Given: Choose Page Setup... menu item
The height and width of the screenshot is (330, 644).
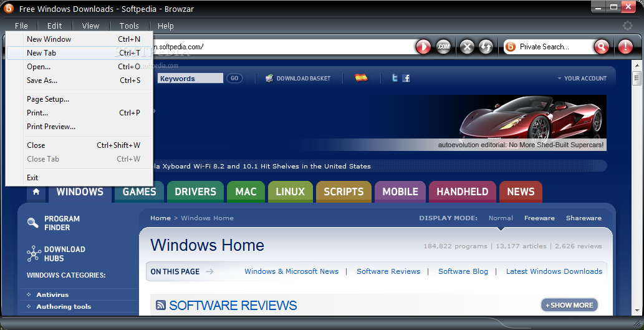Looking at the screenshot, I should [79, 99].
